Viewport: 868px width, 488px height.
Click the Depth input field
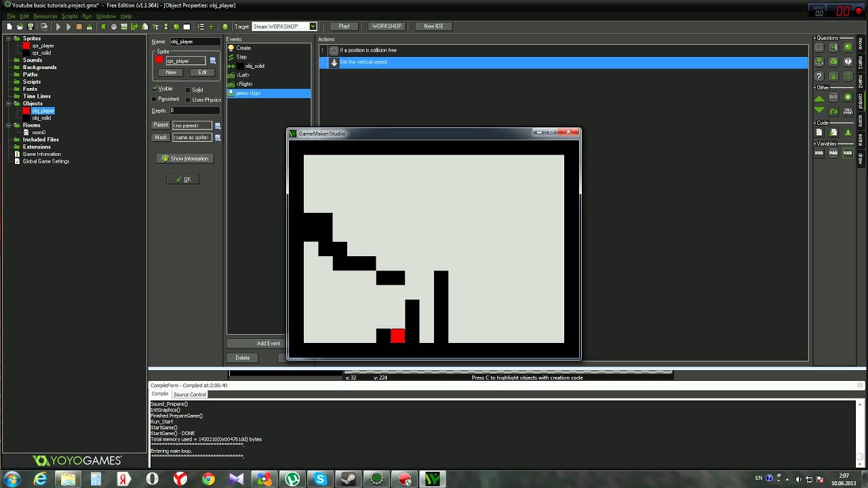click(x=195, y=110)
